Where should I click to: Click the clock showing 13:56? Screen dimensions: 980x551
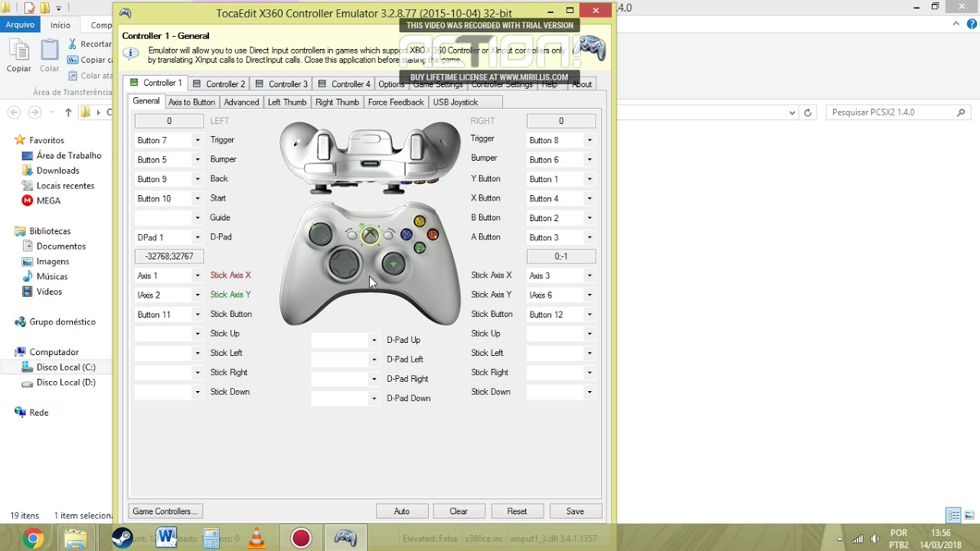coord(941,533)
